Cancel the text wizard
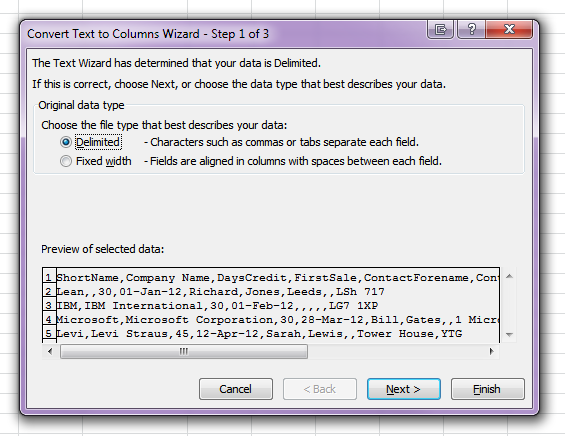565x436 pixels. tap(236, 389)
